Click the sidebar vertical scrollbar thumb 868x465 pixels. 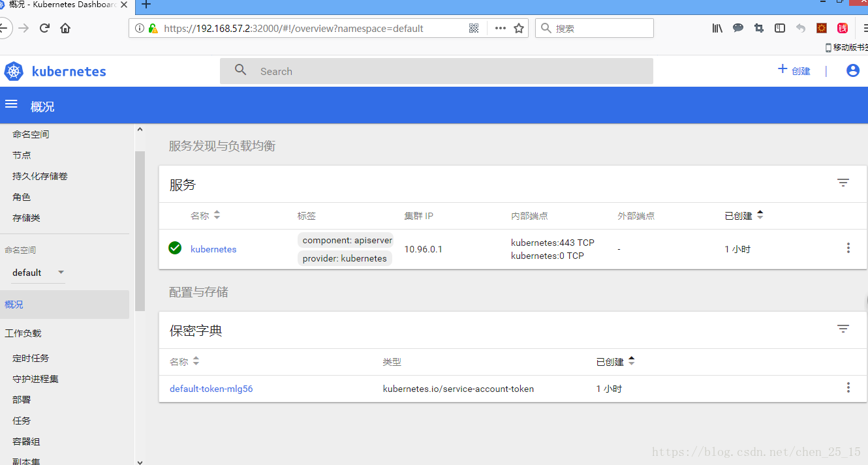click(140, 231)
